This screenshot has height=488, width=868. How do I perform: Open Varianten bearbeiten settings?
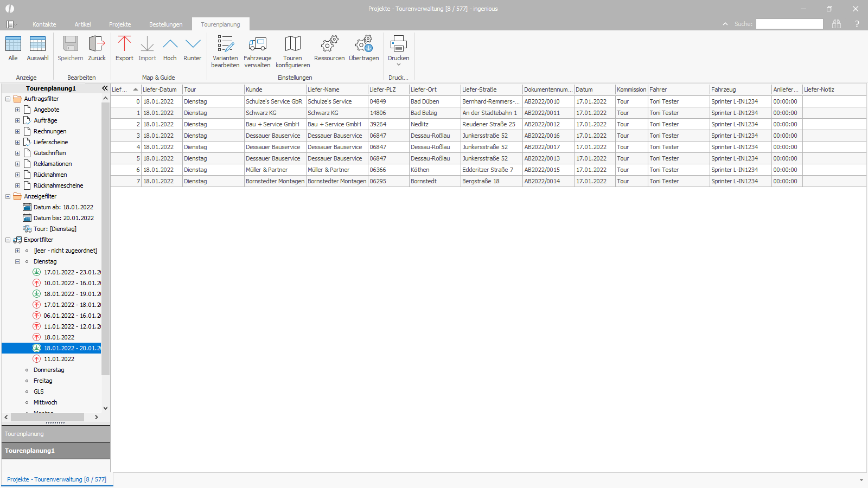[225, 52]
